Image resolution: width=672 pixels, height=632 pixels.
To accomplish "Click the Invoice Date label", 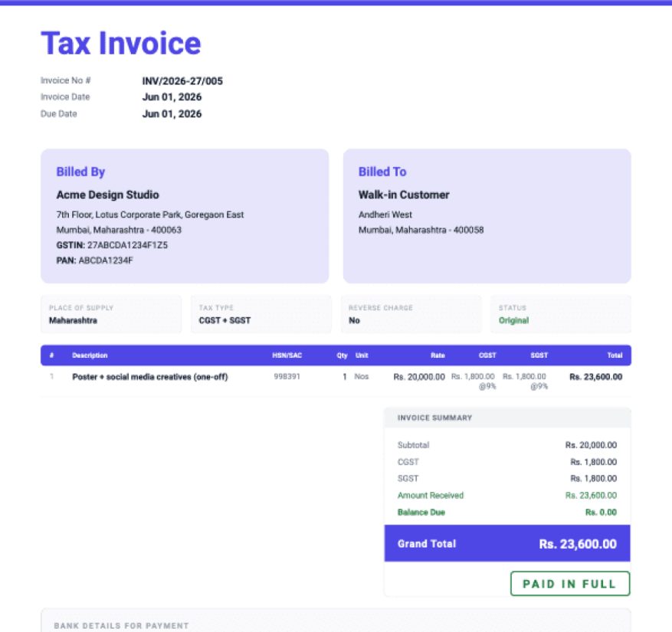I will coord(65,97).
